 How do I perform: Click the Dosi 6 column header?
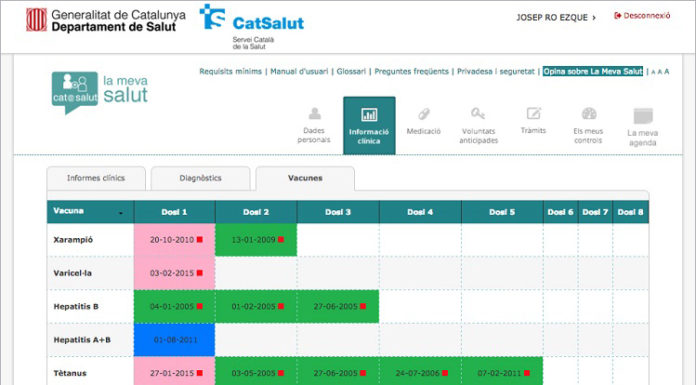[561, 212]
